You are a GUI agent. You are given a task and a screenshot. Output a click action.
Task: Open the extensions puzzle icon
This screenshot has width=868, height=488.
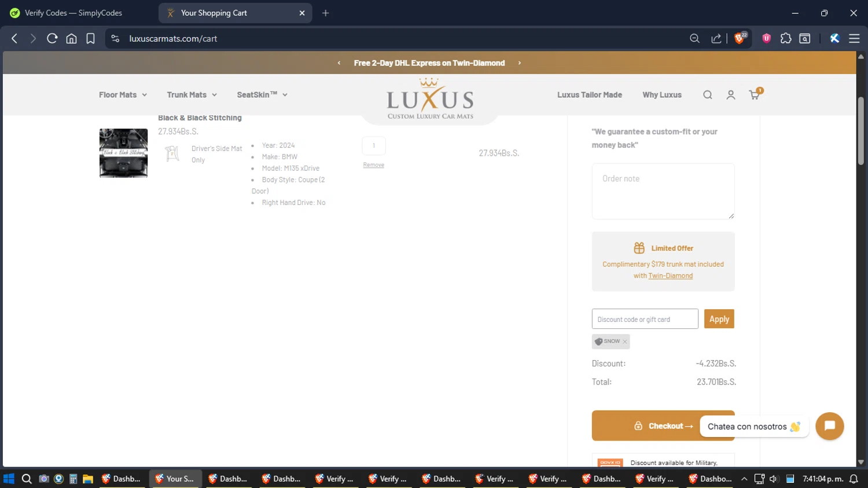pos(786,39)
